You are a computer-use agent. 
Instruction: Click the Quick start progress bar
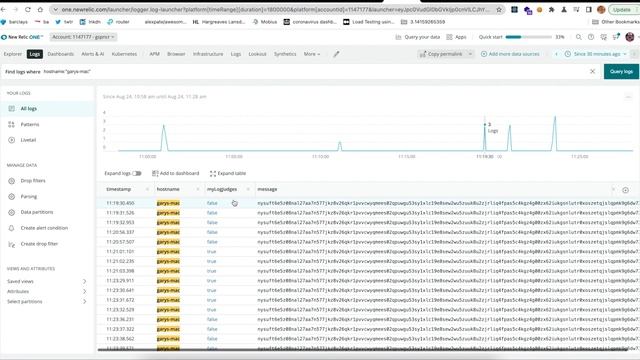[x=528, y=37]
